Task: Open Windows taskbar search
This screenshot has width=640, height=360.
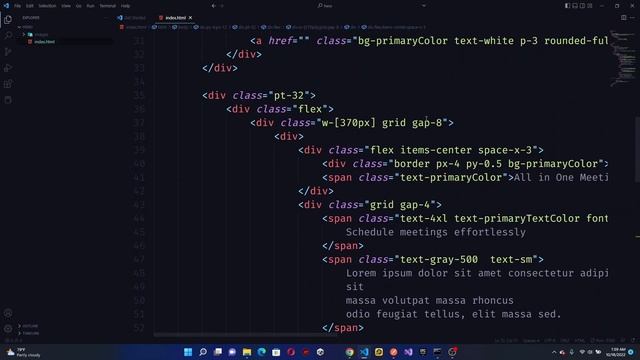Action: click(203, 352)
